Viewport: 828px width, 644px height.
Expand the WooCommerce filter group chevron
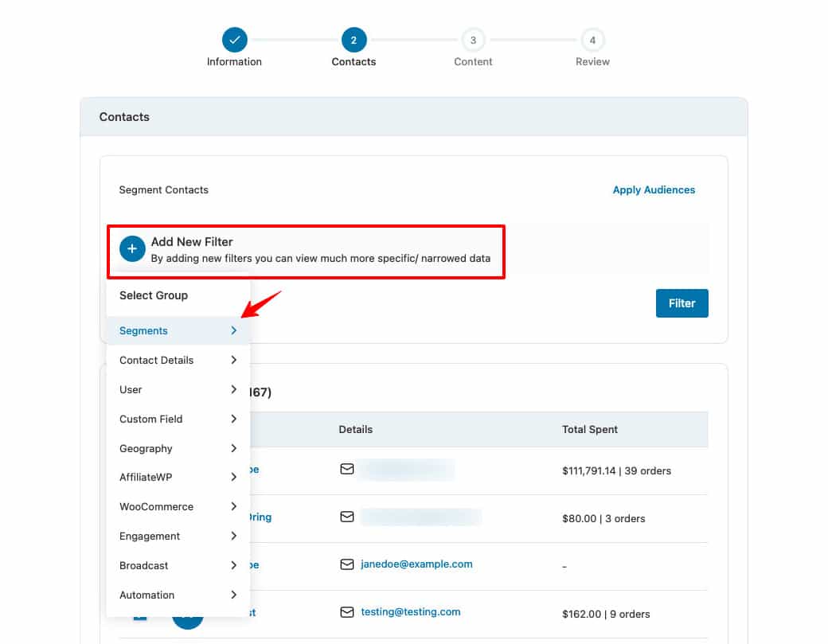click(233, 506)
